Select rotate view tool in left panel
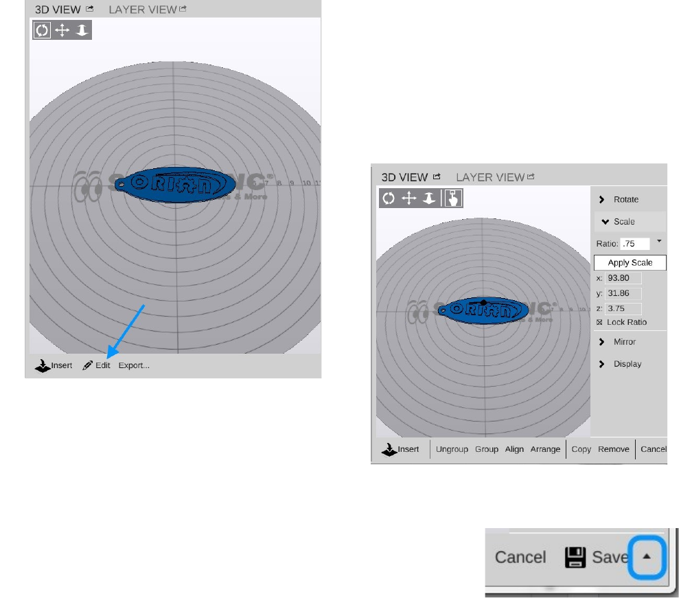The height and width of the screenshot is (616, 692). tap(42, 30)
